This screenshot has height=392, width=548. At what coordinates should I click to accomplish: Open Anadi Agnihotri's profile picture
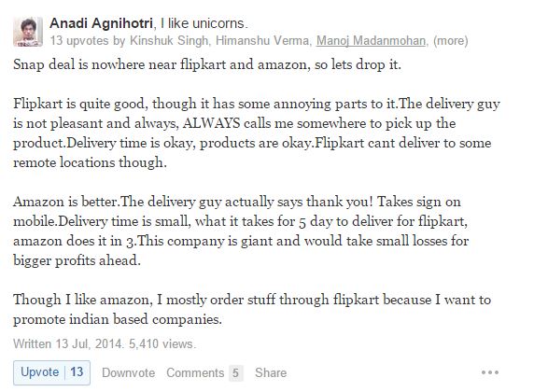pyautogui.click(x=28, y=32)
